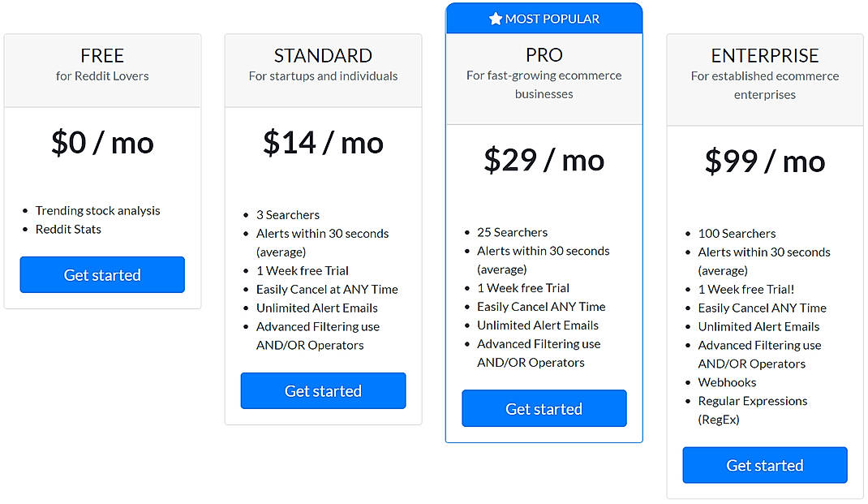Click Trending stock analysis in FREE plan
868x504 pixels.
[x=97, y=210]
